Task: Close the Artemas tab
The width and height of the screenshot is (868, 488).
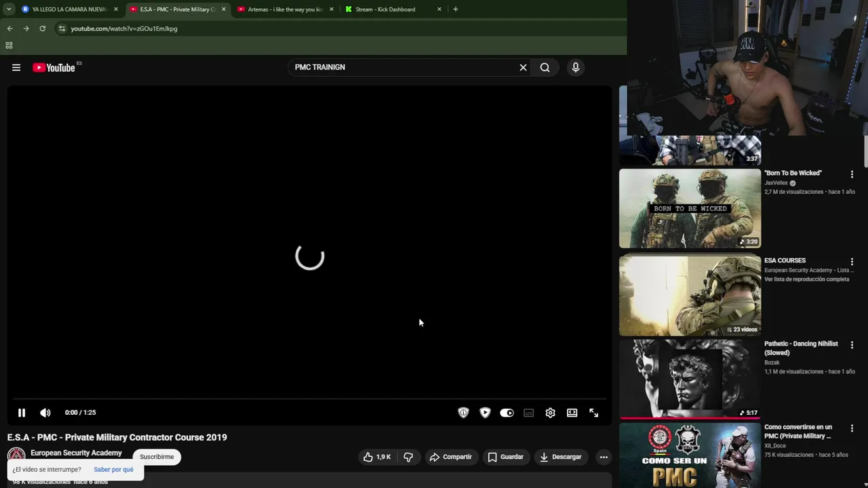Action: click(x=332, y=9)
